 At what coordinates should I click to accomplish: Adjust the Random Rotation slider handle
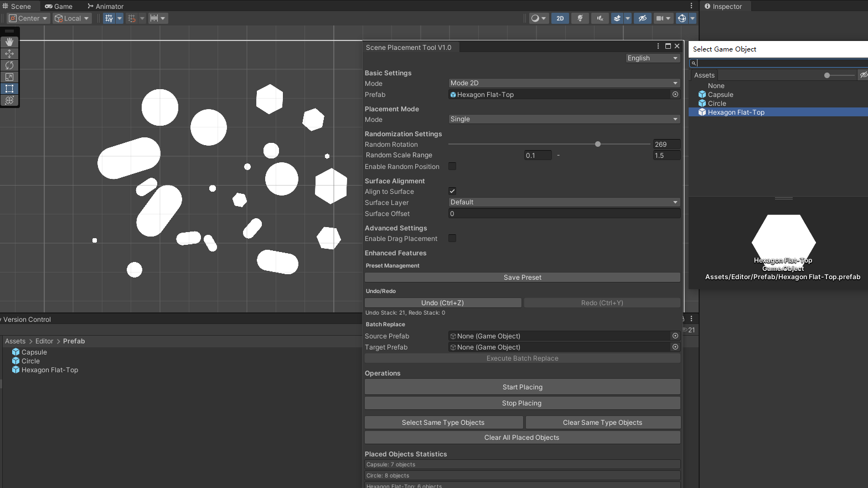pyautogui.click(x=598, y=144)
